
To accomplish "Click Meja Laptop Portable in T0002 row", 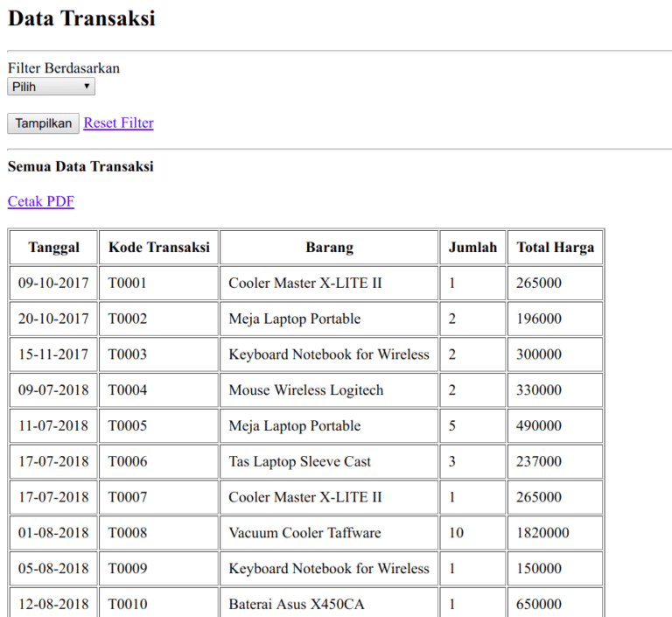I will click(x=329, y=319).
